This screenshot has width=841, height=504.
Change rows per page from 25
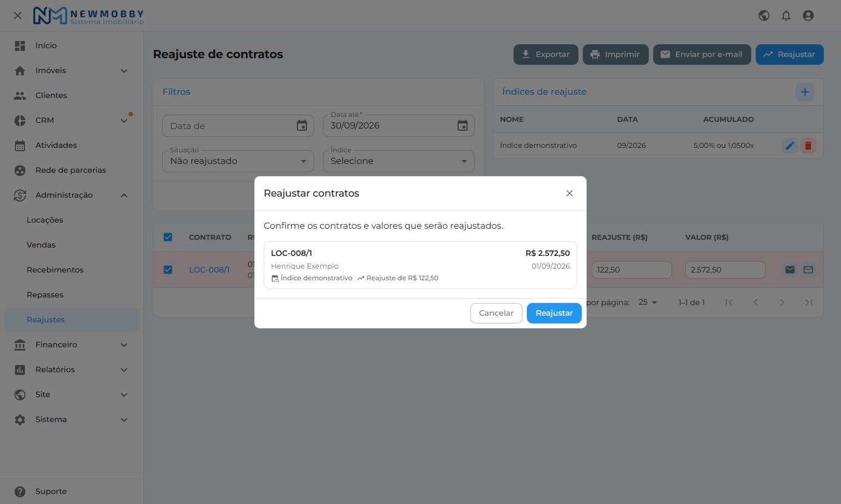(x=648, y=302)
